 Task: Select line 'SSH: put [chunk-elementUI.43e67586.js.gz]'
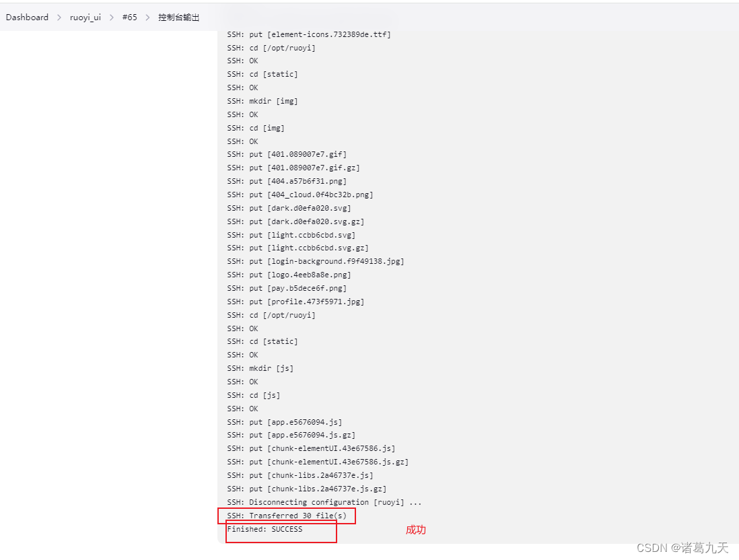click(x=318, y=462)
